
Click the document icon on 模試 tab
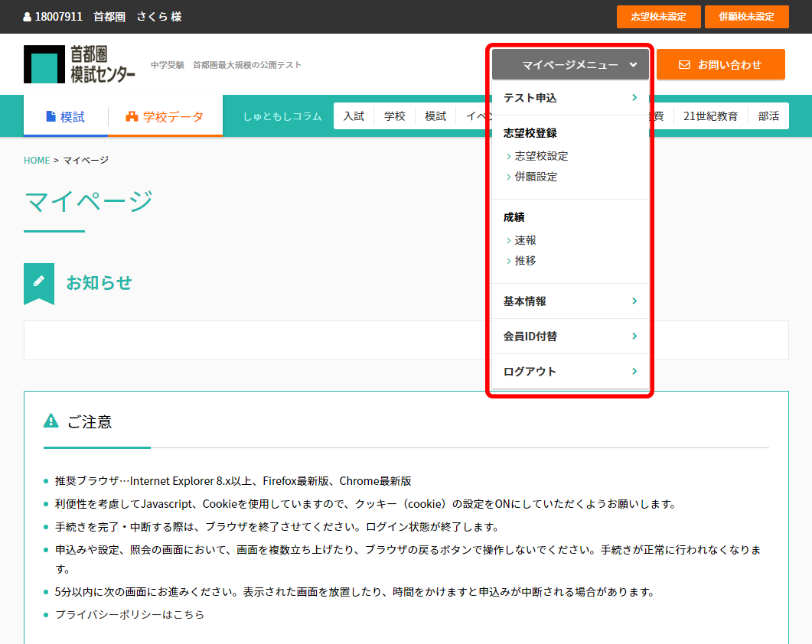pos(51,117)
